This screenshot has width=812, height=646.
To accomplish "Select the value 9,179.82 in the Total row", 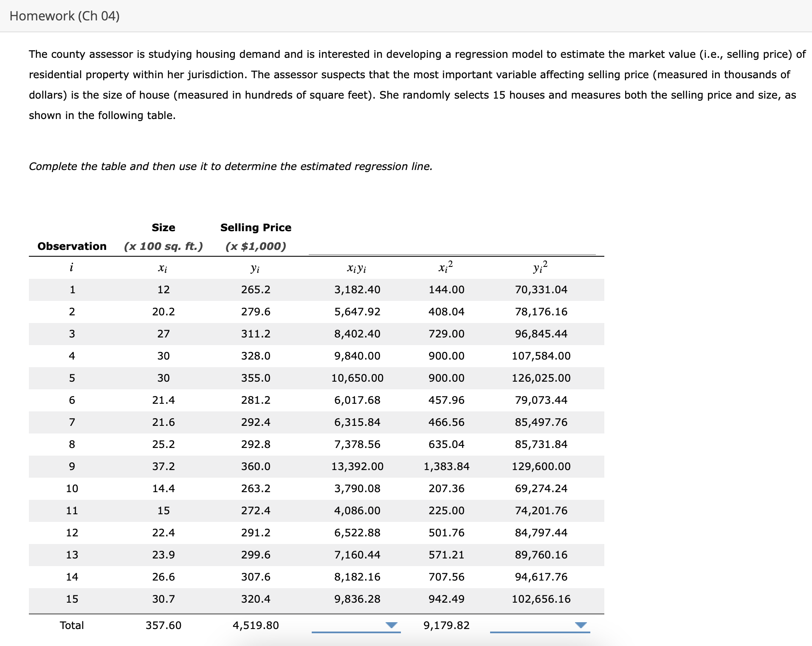I will click(x=446, y=625).
